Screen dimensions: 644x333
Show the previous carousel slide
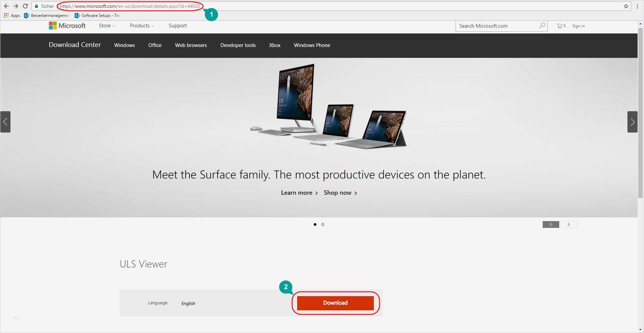5,122
